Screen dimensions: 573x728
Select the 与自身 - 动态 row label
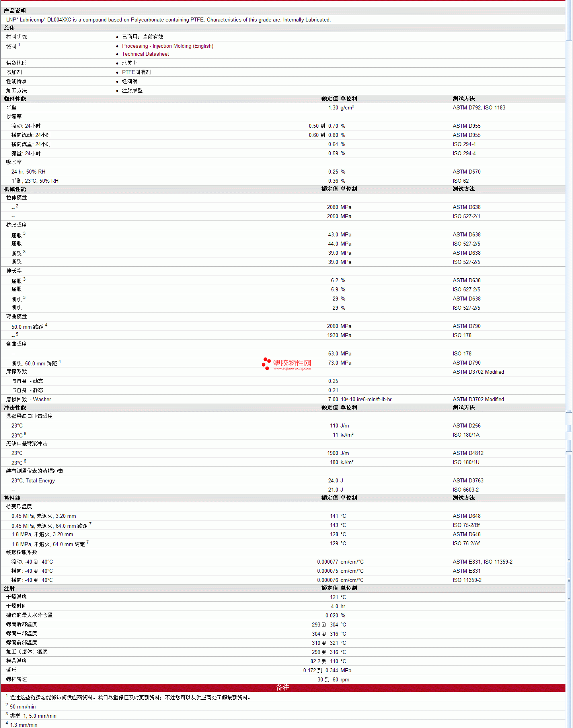[27, 381]
